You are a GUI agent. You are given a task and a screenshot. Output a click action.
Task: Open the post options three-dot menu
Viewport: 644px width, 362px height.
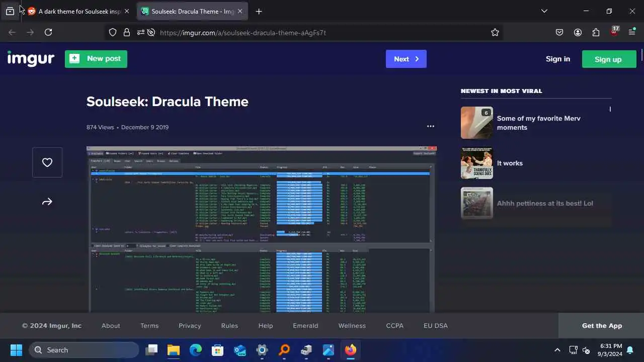430,126
